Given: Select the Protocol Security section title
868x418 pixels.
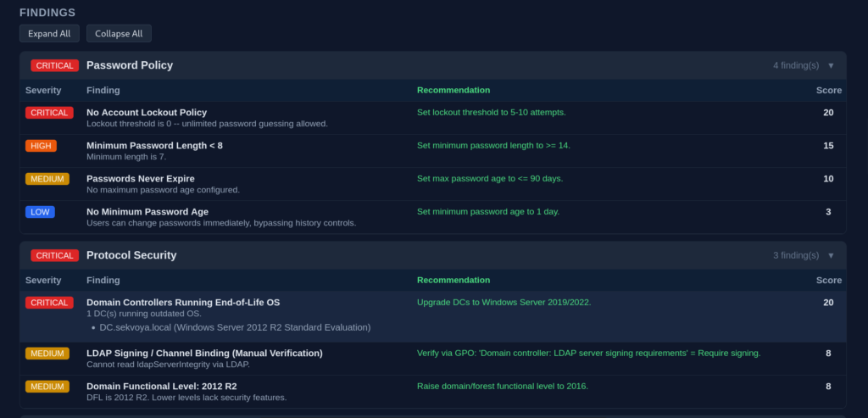Looking at the screenshot, I should point(131,255).
